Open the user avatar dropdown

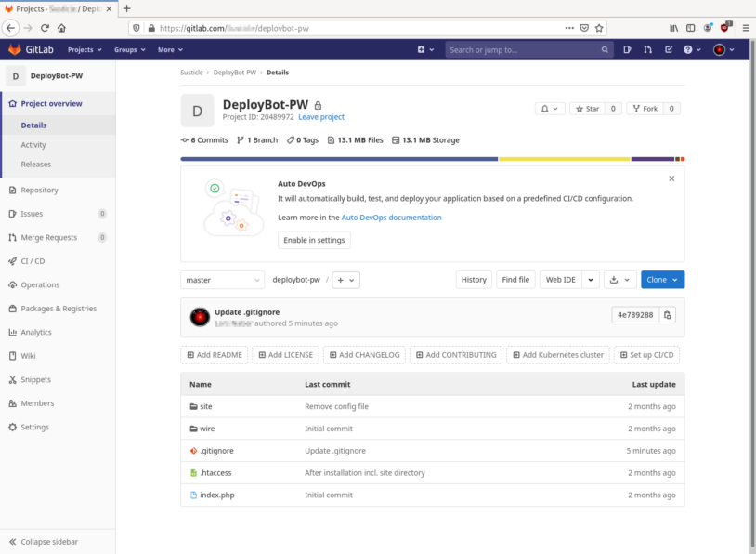click(x=723, y=49)
